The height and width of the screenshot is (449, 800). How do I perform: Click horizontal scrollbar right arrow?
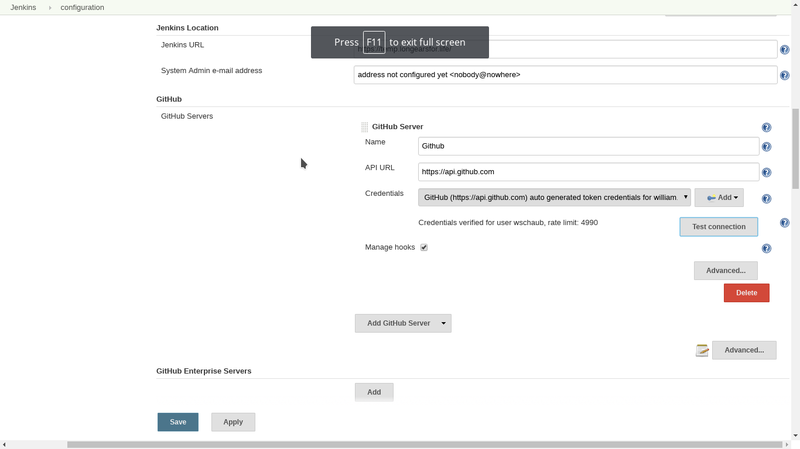point(787,445)
